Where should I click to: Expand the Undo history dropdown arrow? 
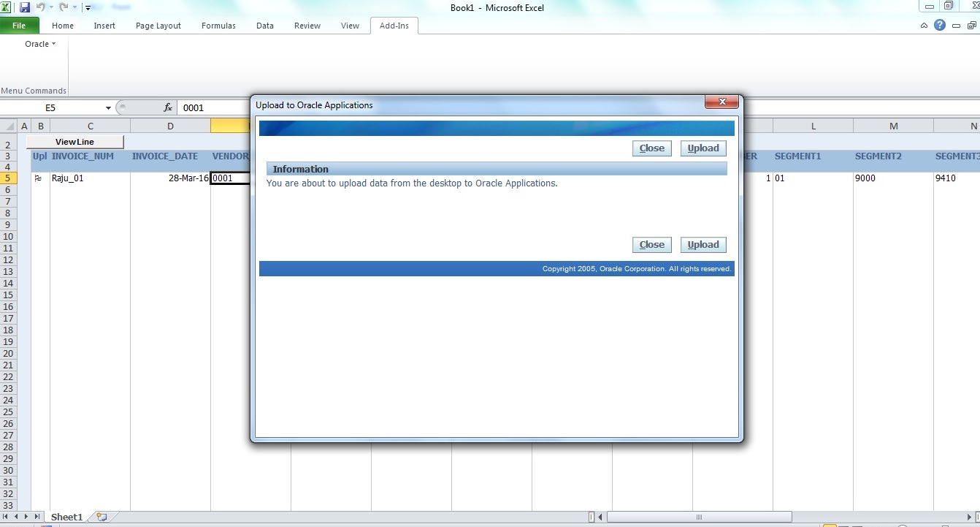[51, 7]
